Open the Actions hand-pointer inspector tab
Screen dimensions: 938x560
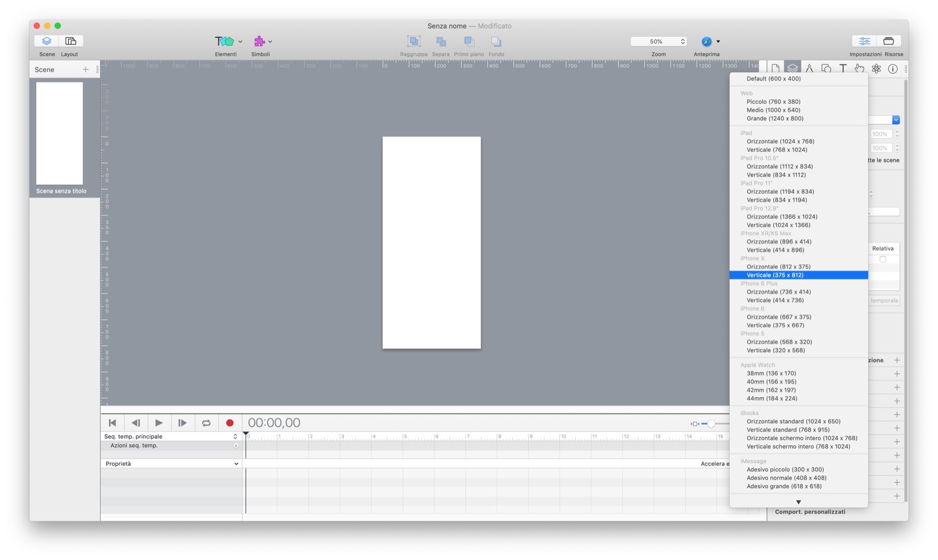(x=859, y=69)
